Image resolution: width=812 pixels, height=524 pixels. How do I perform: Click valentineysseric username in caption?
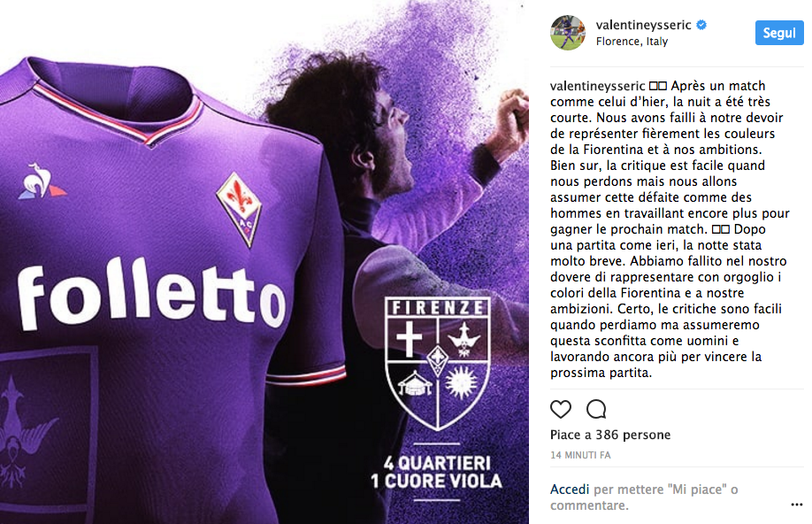598,86
